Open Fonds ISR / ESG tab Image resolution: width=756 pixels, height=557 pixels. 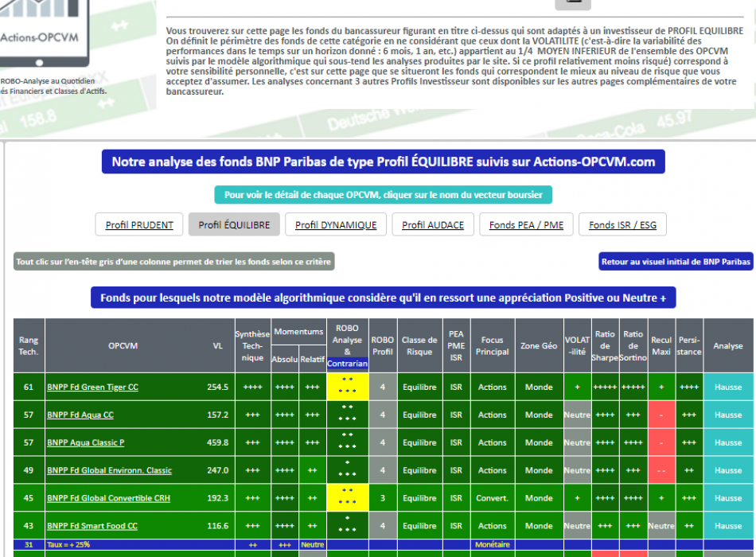(622, 224)
